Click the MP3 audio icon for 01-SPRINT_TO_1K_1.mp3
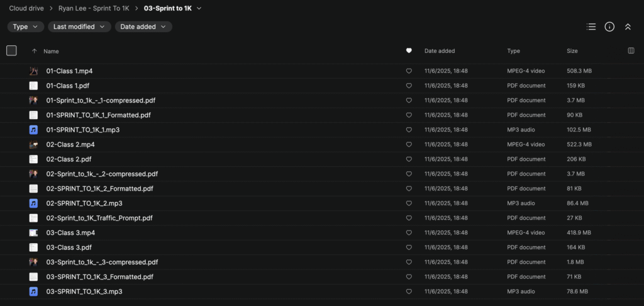This screenshot has width=644, height=306. point(33,130)
